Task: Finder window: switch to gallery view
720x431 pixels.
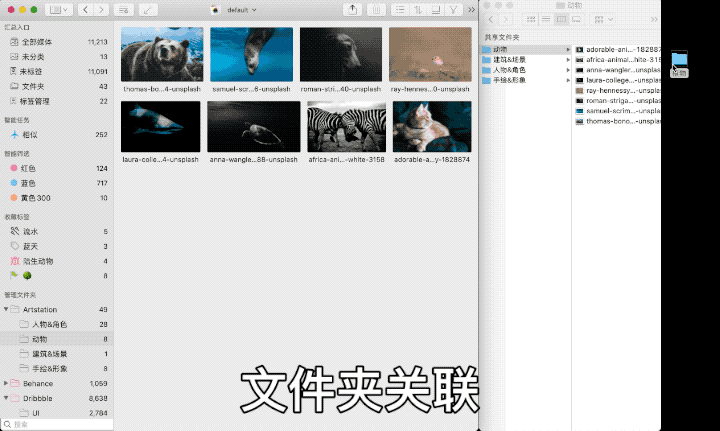Action: click(576, 19)
